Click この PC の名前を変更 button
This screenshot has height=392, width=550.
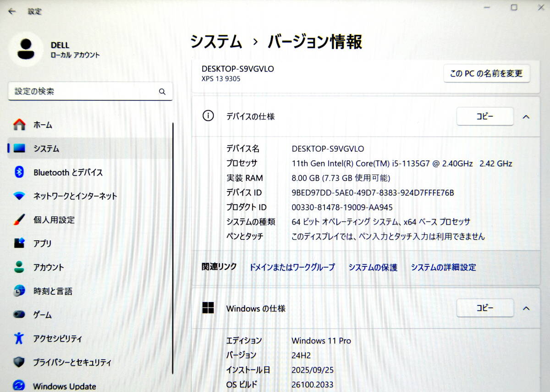[x=486, y=73]
